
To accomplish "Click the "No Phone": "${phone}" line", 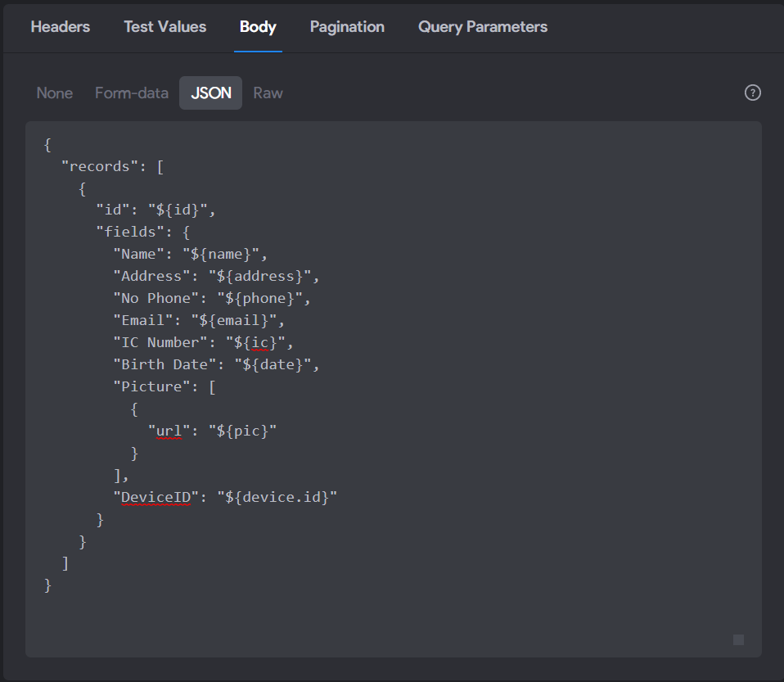I will coord(211,298).
